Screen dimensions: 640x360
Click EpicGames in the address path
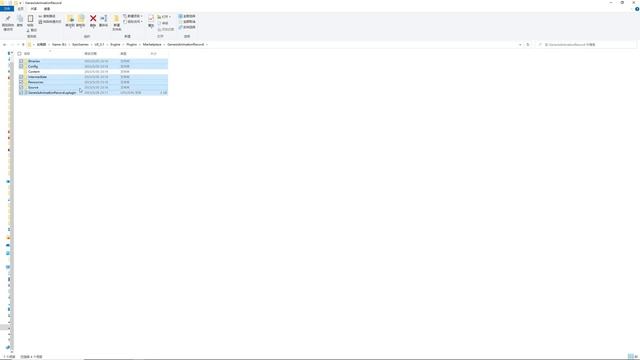pyautogui.click(x=80, y=44)
